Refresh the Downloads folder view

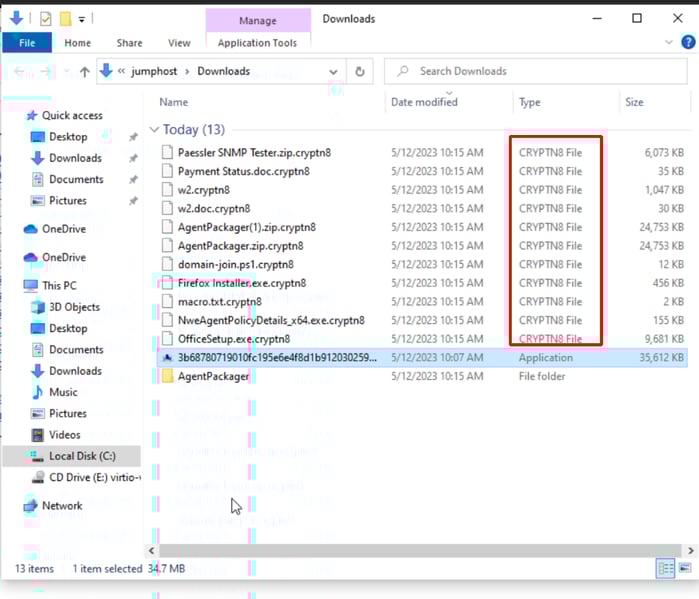360,71
